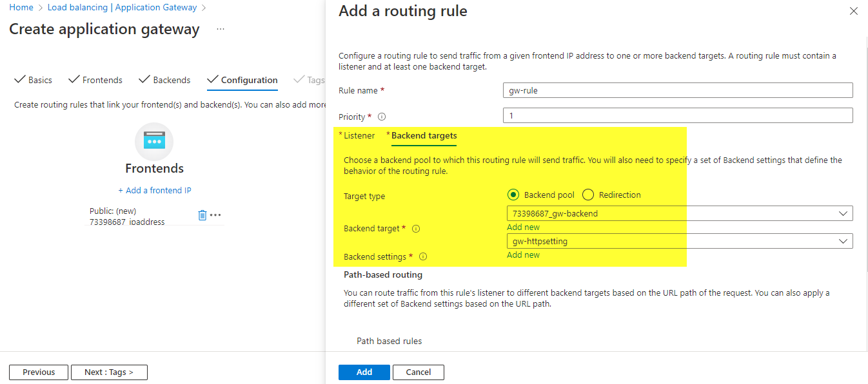The height and width of the screenshot is (384, 868).
Task: Click the Priority info icon
Action: coord(382,117)
